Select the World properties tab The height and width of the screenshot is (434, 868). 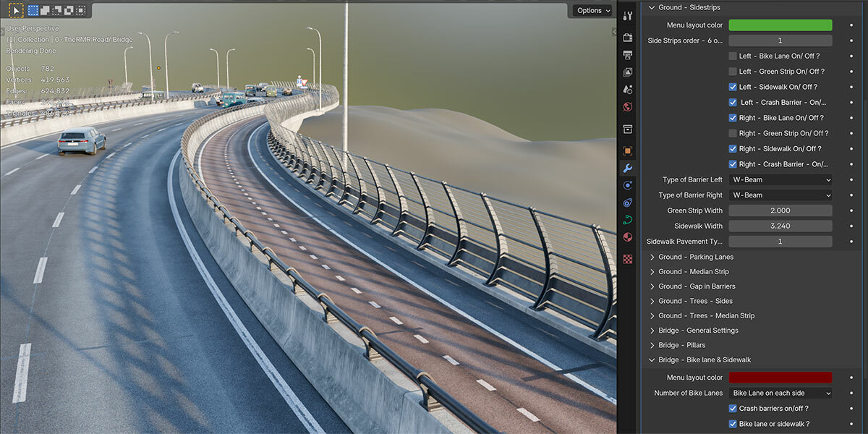click(x=627, y=106)
